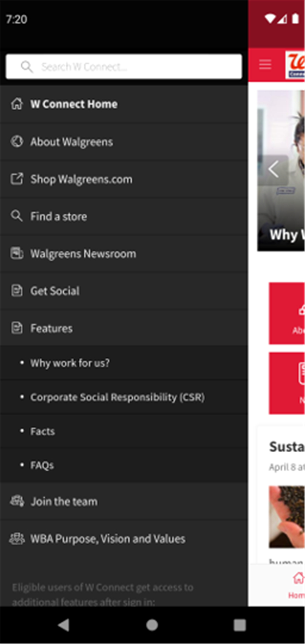Open Join the team menu item
This screenshot has height=644, width=305.
click(124, 501)
